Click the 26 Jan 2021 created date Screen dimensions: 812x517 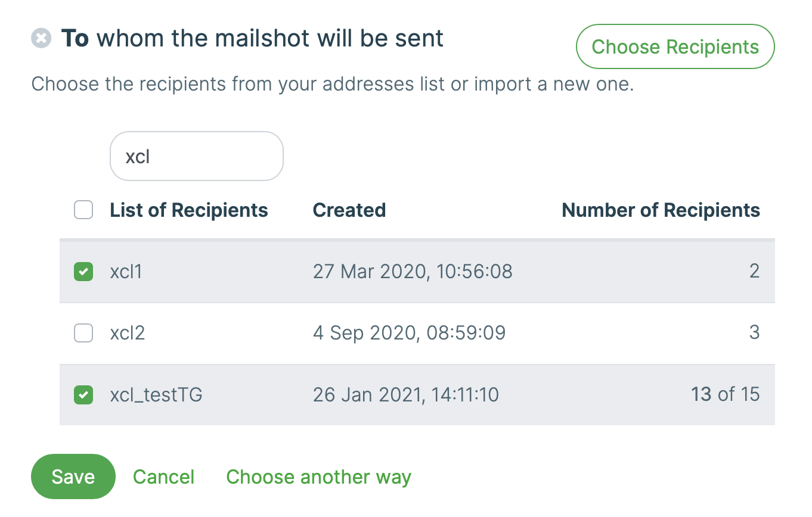(406, 394)
